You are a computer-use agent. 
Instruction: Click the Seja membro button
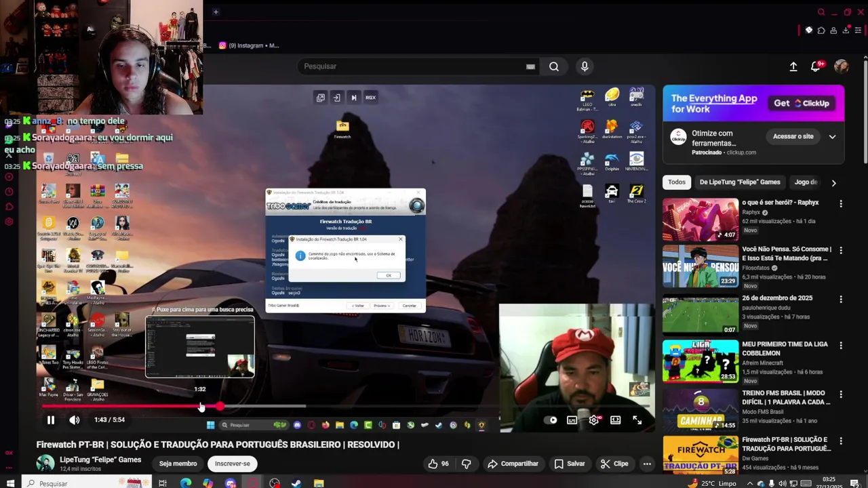(178, 464)
